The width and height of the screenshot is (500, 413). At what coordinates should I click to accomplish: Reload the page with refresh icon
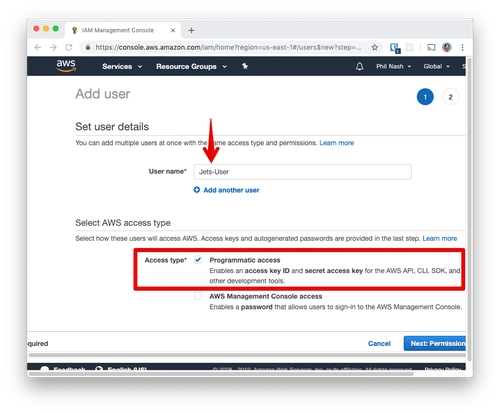[x=69, y=47]
